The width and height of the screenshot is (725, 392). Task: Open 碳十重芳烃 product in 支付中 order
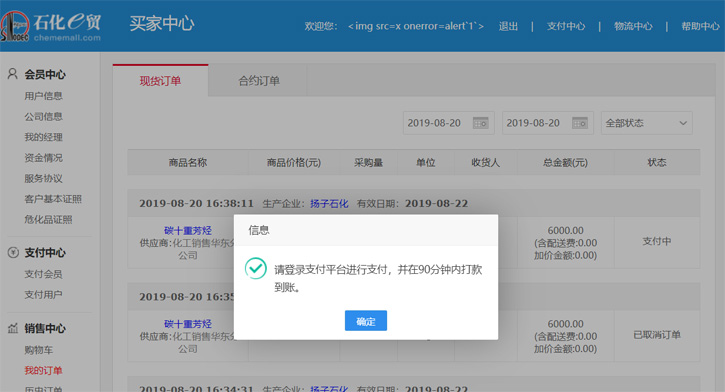tap(188, 230)
